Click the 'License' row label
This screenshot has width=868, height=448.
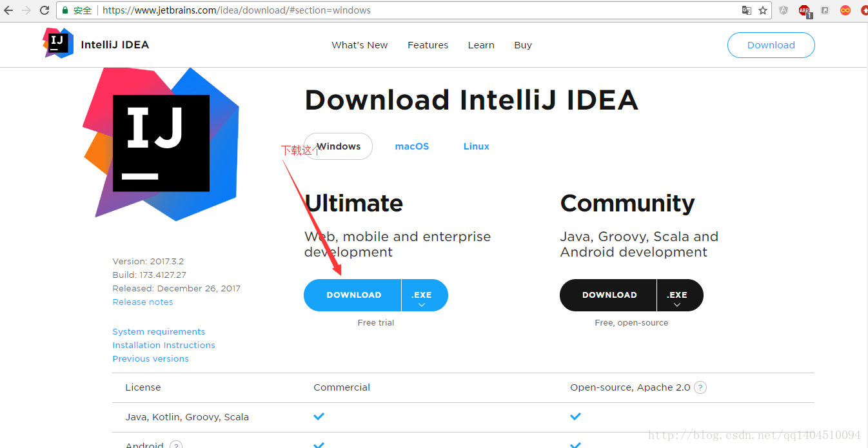click(x=143, y=387)
